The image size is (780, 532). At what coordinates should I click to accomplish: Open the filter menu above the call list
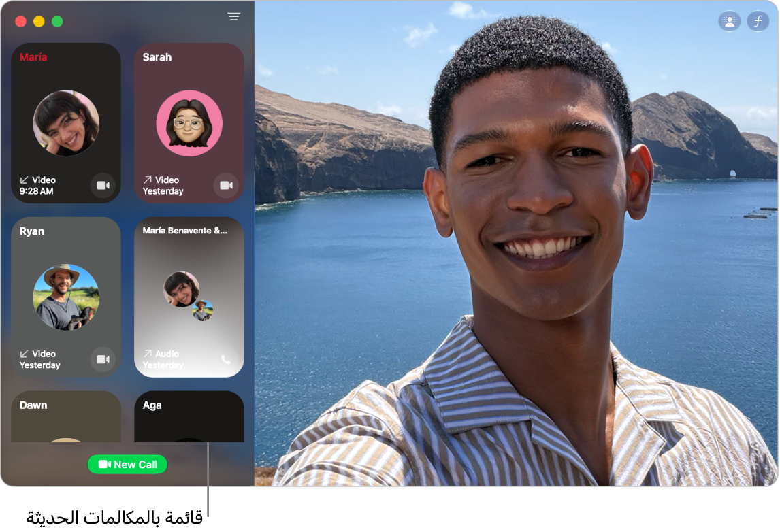click(234, 16)
